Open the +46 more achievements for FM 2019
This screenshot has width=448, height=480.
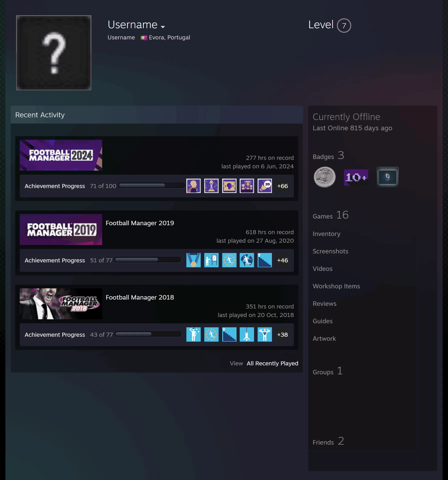point(282,260)
